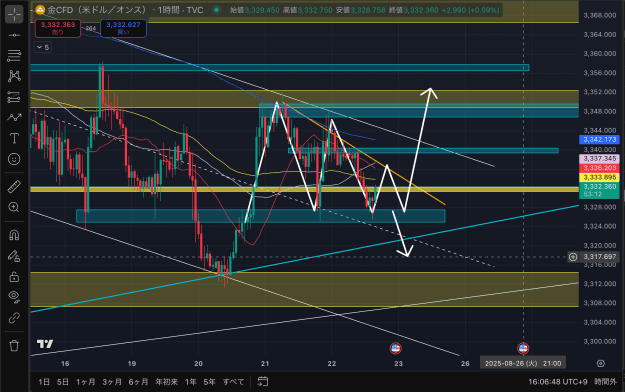
Task: Click the red price label 3,336.203
Action: 599,168
